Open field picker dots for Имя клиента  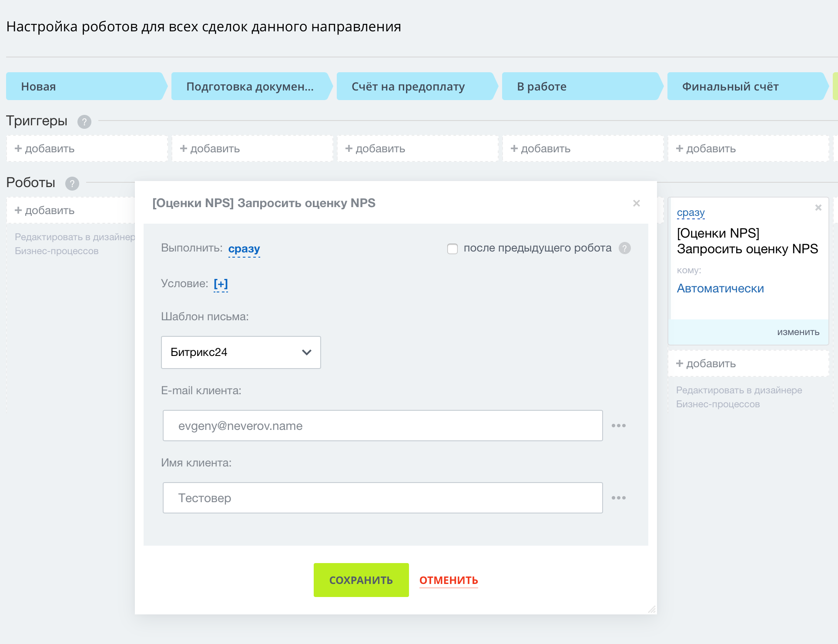click(618, 498)
